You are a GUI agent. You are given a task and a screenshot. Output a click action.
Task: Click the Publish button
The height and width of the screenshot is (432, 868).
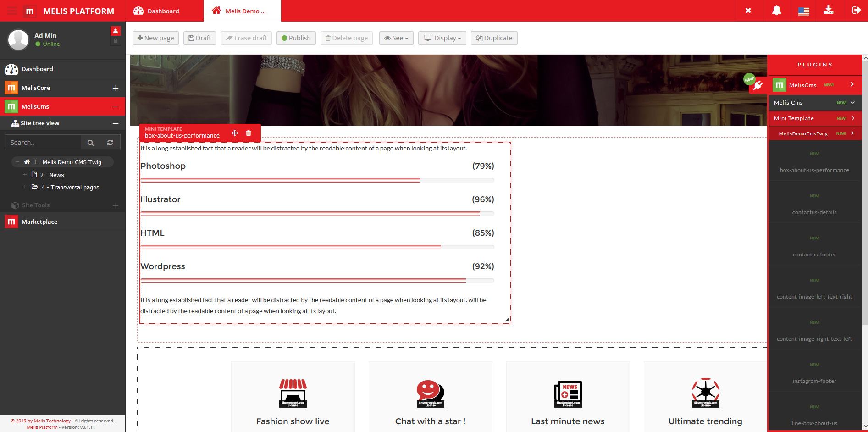(x=296, y=38)
